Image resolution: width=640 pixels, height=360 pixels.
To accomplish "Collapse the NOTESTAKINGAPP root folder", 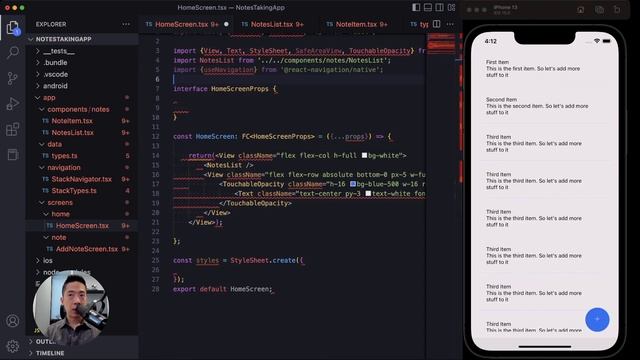I will (64, 39).
